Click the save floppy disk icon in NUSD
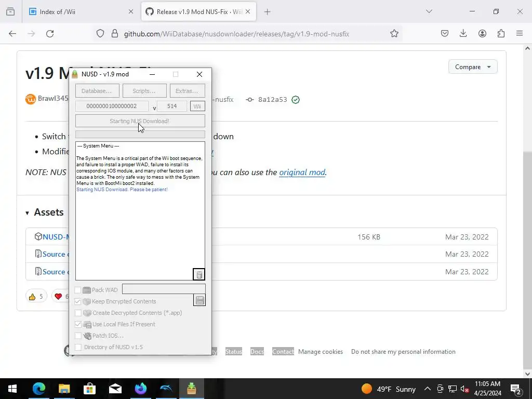 pyautogui.click(x=199, y=300)
